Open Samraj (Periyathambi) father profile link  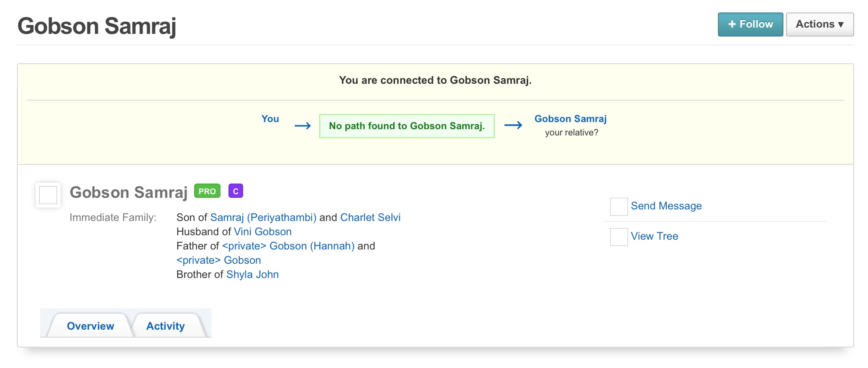coord(263,217)
